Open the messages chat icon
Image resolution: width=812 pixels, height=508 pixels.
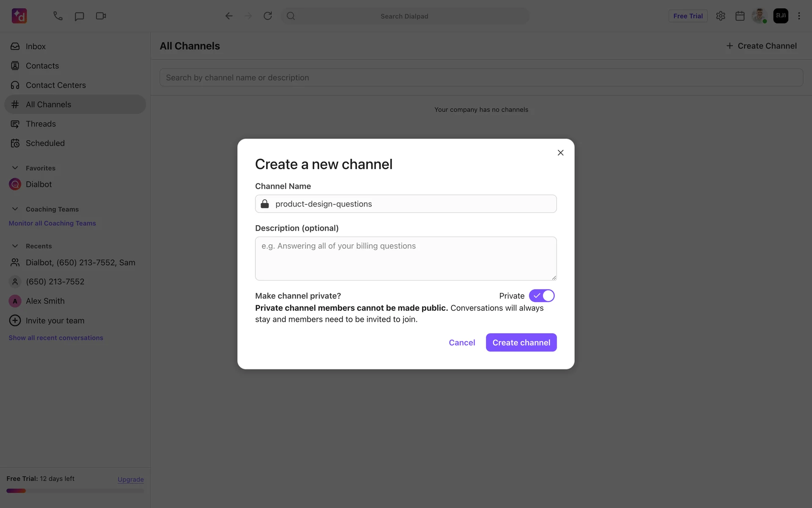[79, 16]
